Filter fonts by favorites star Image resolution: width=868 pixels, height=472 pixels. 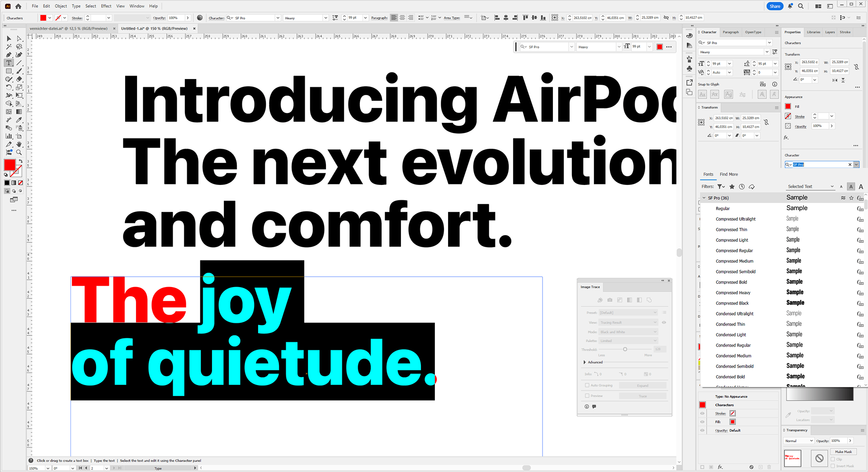[x=732, y=186]
